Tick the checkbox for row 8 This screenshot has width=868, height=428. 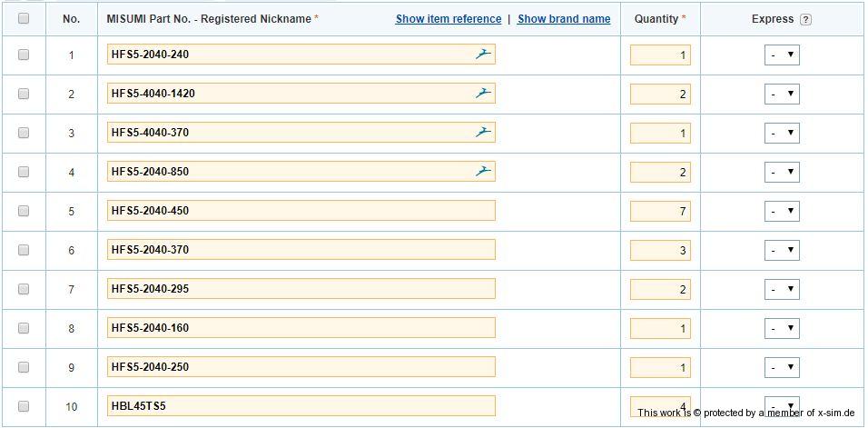pyautogui.click(x=24, y=328)
